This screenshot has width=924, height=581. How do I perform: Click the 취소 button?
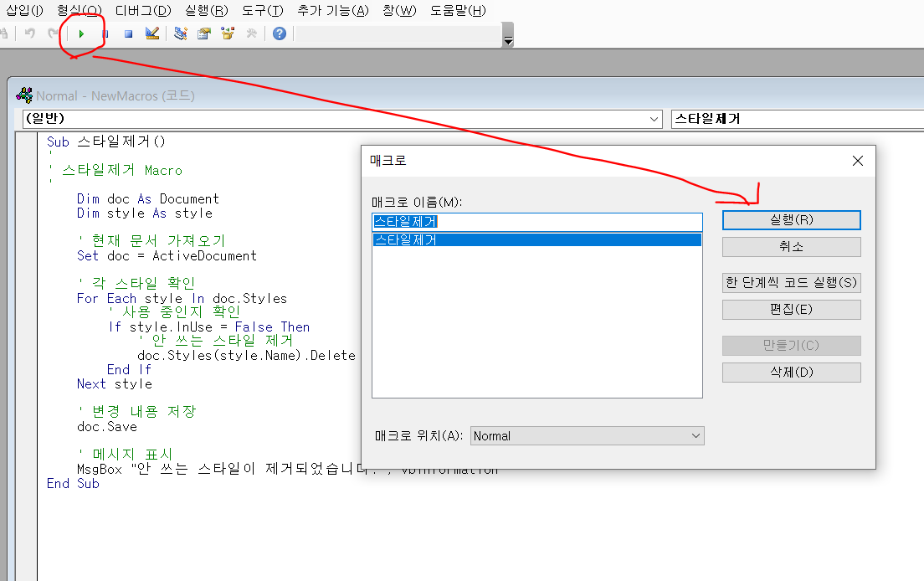(x=792, y=247)
